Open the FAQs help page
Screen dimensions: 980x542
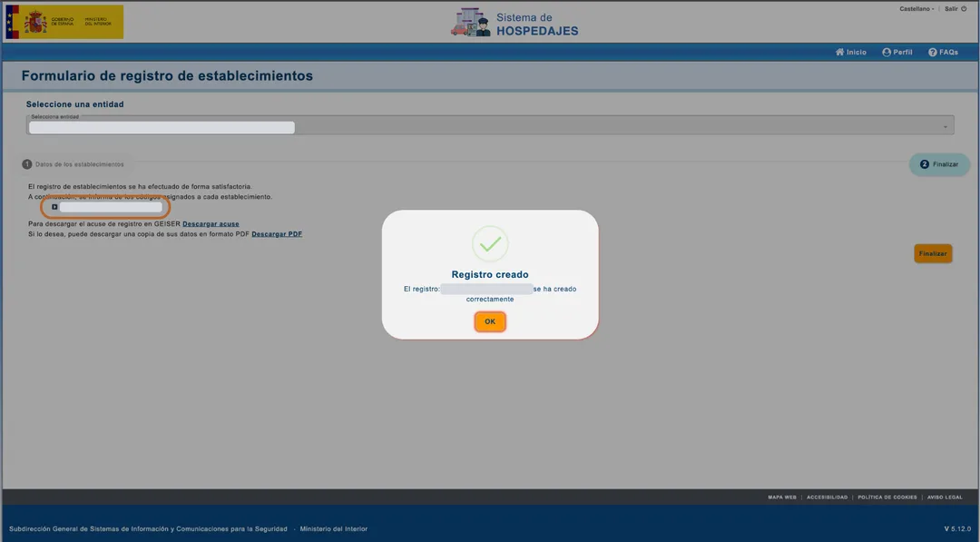[x=943, y=52]
